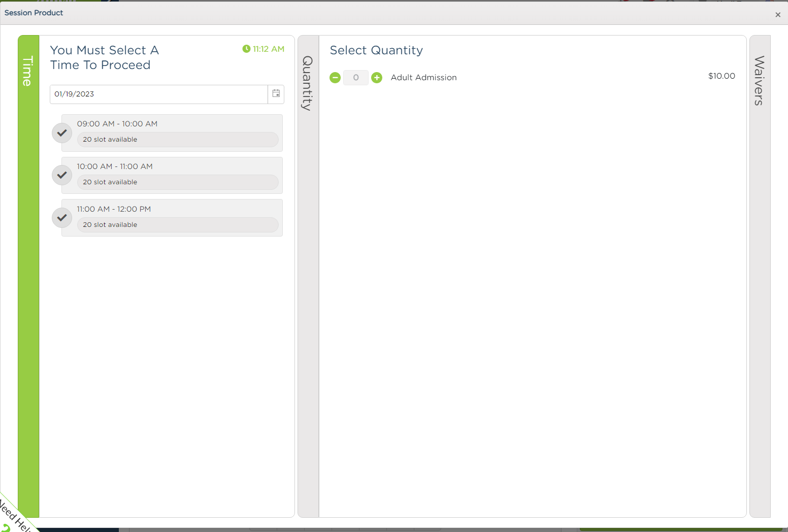Image resolution: width=788 pixels, height=532 pixels.
Task: Click the Session Product title text
Action: point(34,13)
